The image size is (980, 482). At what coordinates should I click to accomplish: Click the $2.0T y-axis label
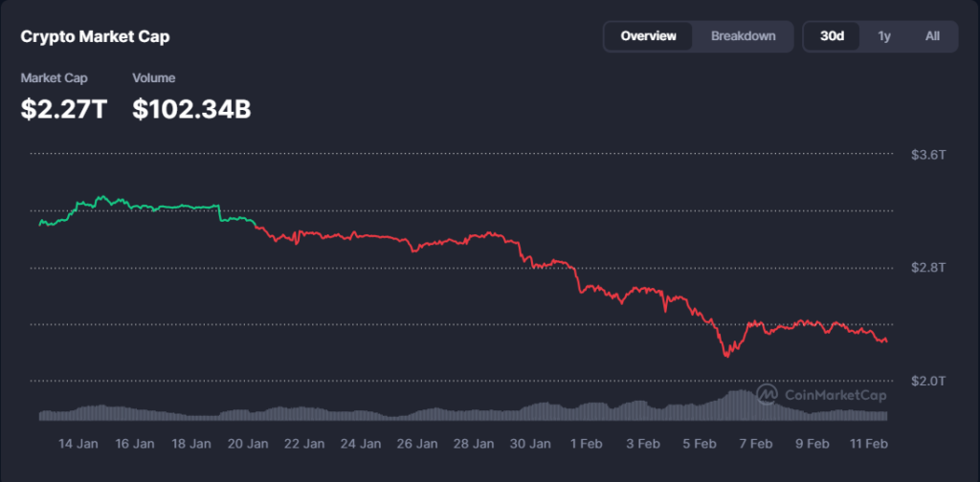pos(928,381)
